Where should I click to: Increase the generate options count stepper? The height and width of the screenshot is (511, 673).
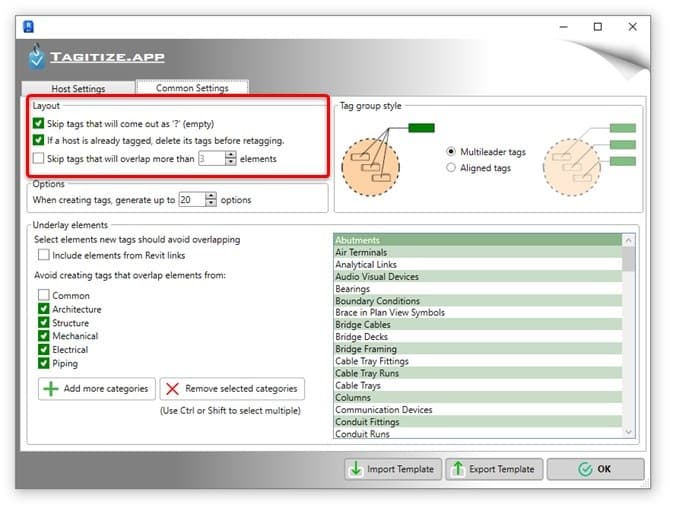click(211, 196)
